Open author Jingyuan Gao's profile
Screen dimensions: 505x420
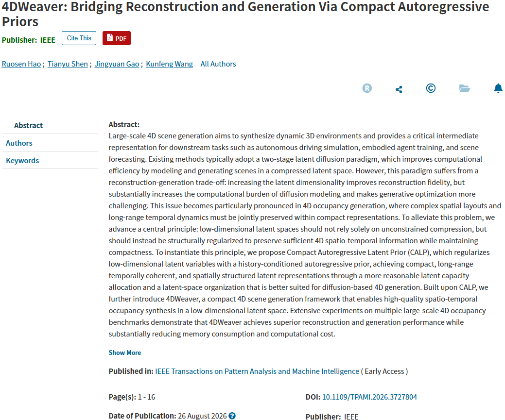[117, 64]
